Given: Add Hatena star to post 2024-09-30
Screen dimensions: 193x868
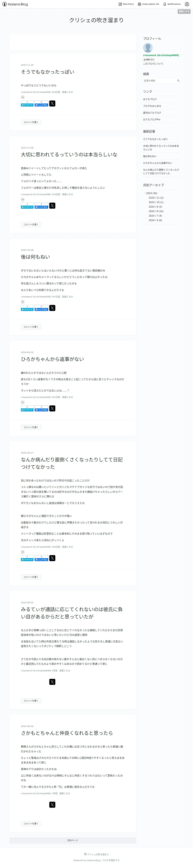Looking at the screenshot, I should click(x=23, y=402).
